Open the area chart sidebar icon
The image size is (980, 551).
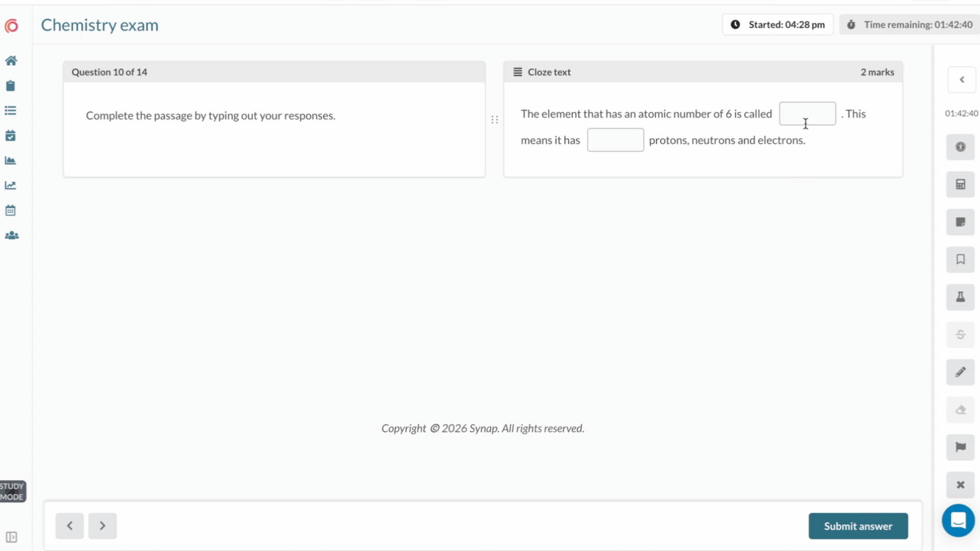pos(10,160)
